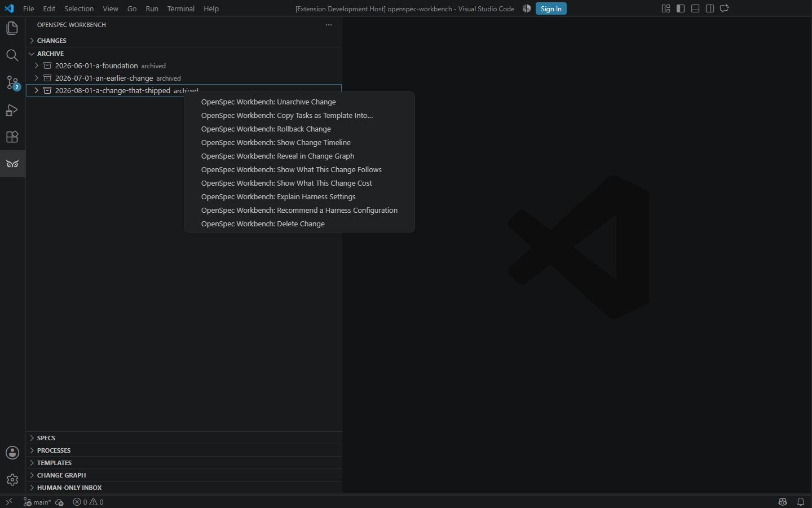Expand the 2026-06-01-a-foundation chevron

click(37, 65)
